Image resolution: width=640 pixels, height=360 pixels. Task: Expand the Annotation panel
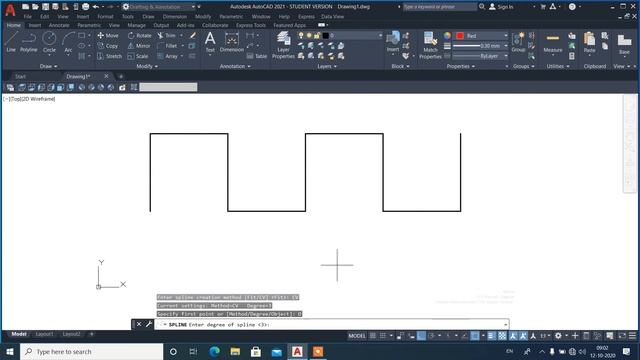[x=235, y=66]
